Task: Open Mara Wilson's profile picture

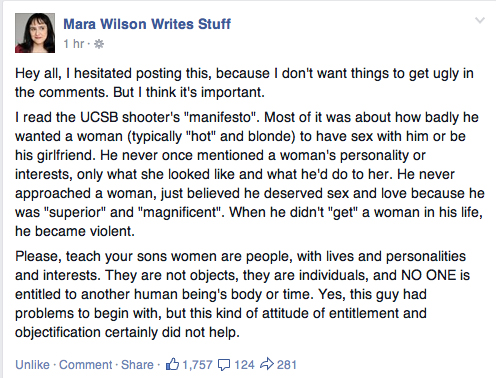Action: [35, 33]
